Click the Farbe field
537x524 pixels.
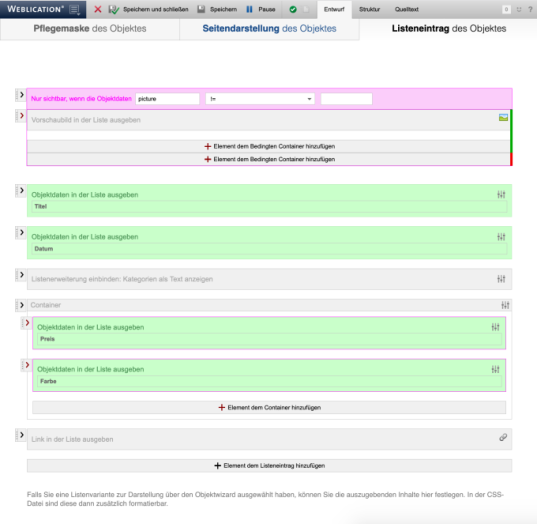click(x=269, y=381)
